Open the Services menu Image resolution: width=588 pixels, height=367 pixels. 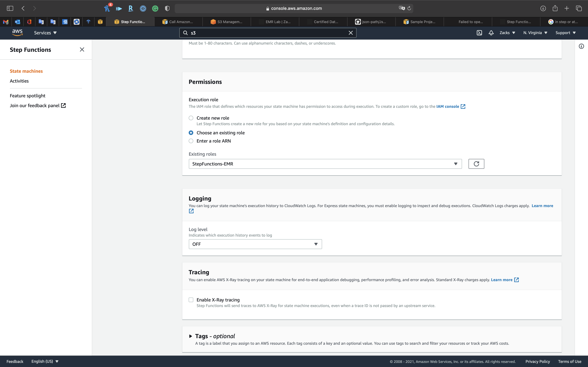(x=45, y=33)
